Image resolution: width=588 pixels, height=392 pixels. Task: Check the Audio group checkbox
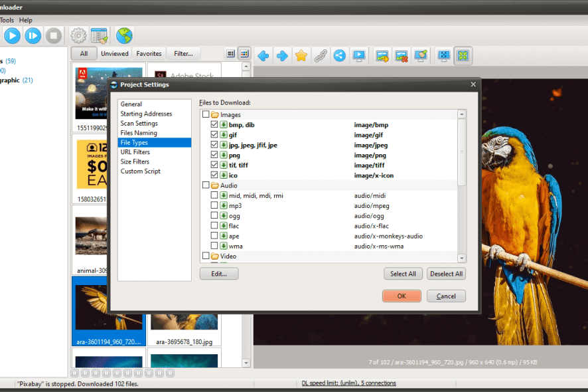point(206,185)
